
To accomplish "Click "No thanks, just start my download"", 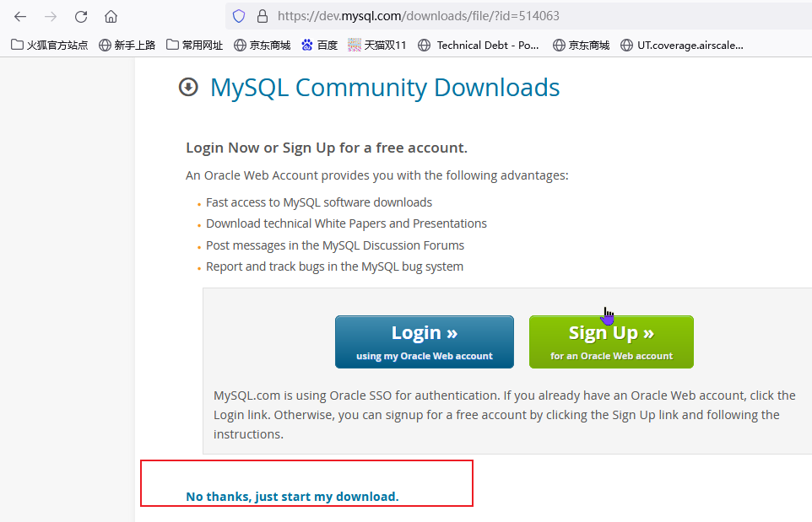I will tap(292, 497).
